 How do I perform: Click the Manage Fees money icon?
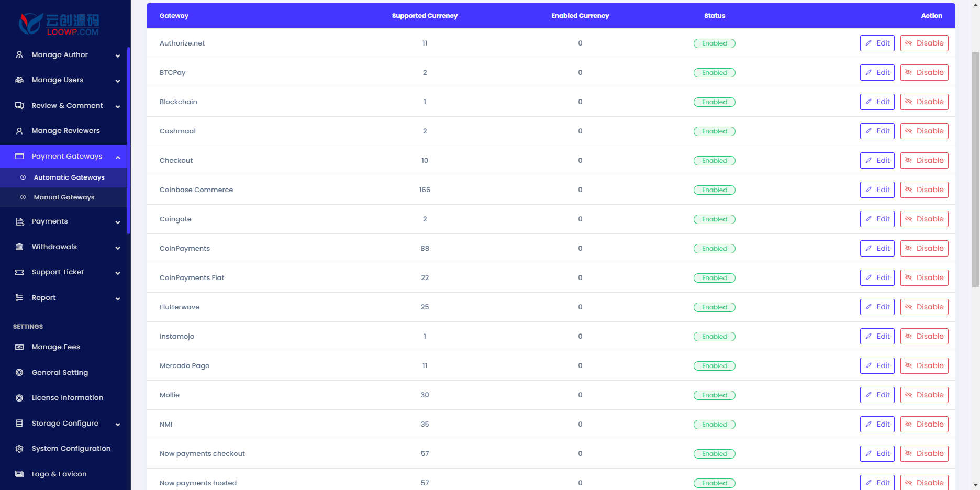(x=19, y=347)
